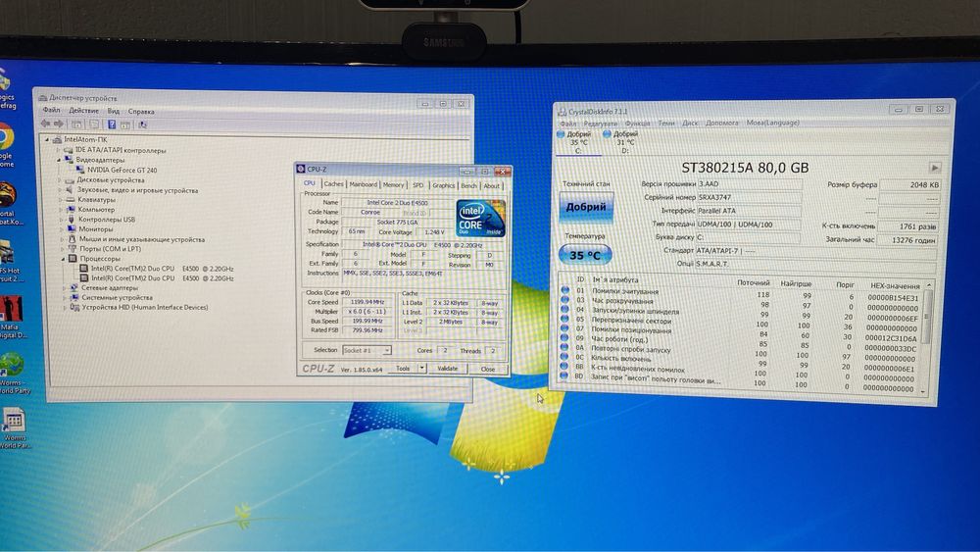Click the next disk arrow button in CrystalDiskInfo
The width and height of the screenshot is (980, 552).
click(935, 168)
